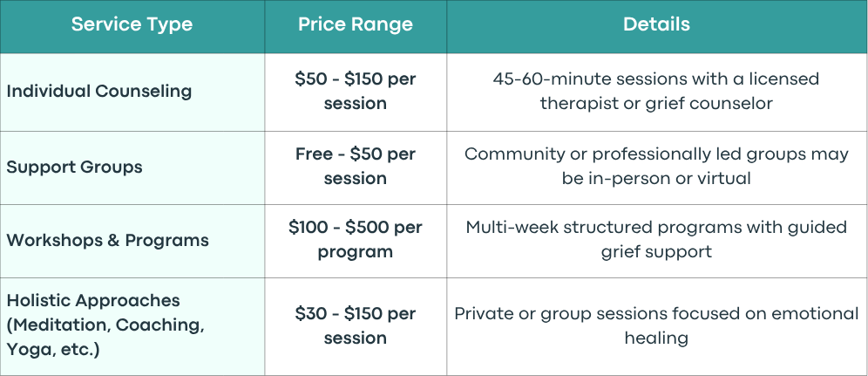Screen dimensions: 868x376
Task: Click the 'grief support' text in Workshops row
Action: [x=656, y=252]
